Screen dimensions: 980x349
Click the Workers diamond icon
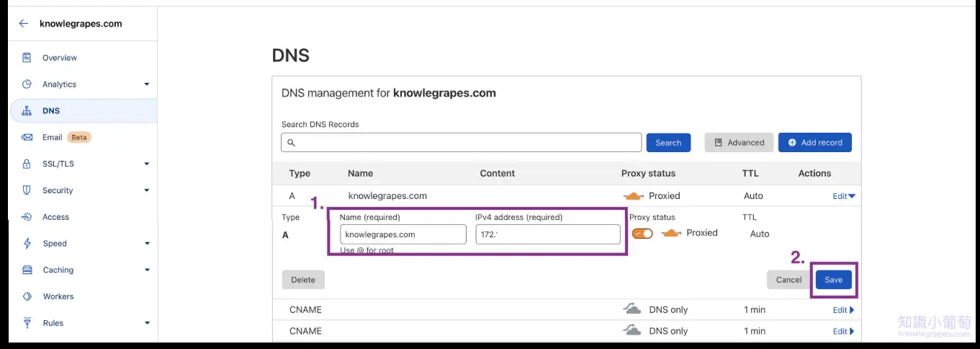27,296
